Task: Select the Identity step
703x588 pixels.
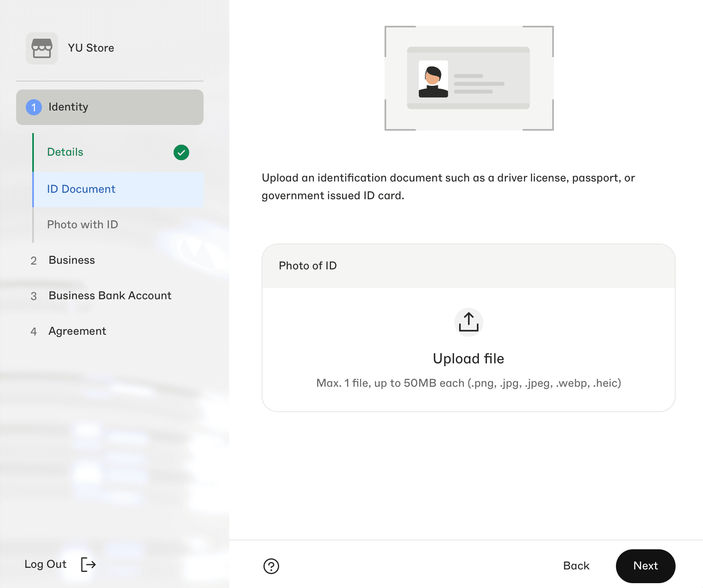Action: pyautogui.click(x=110, y=107)
